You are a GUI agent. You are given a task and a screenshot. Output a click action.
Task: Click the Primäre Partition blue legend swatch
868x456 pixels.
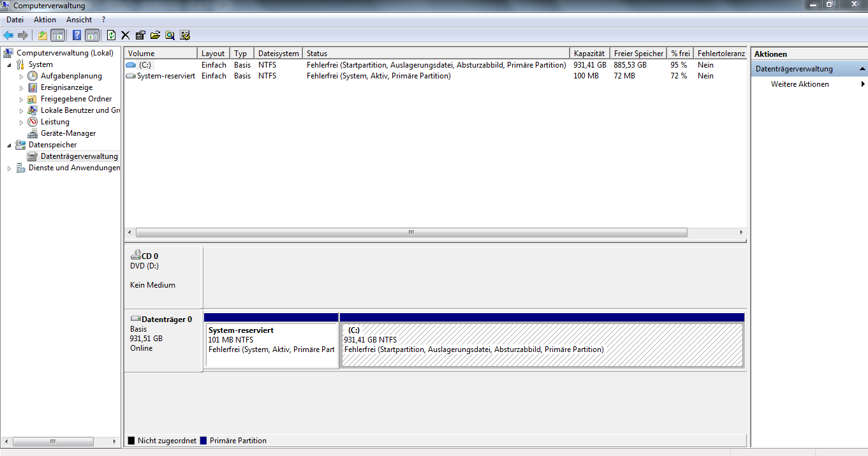[x=203, y=441]
